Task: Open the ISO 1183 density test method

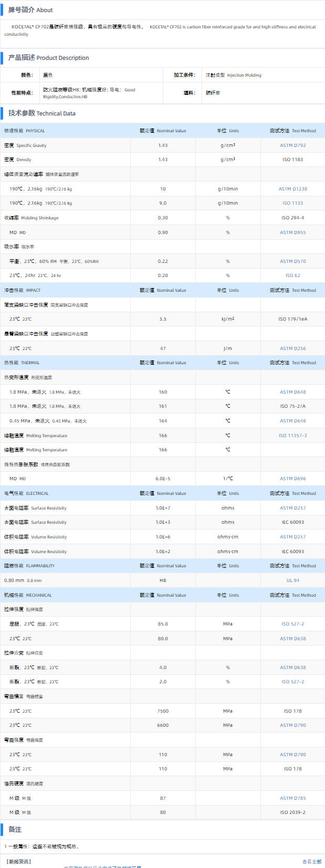Action: coord(292,160)
